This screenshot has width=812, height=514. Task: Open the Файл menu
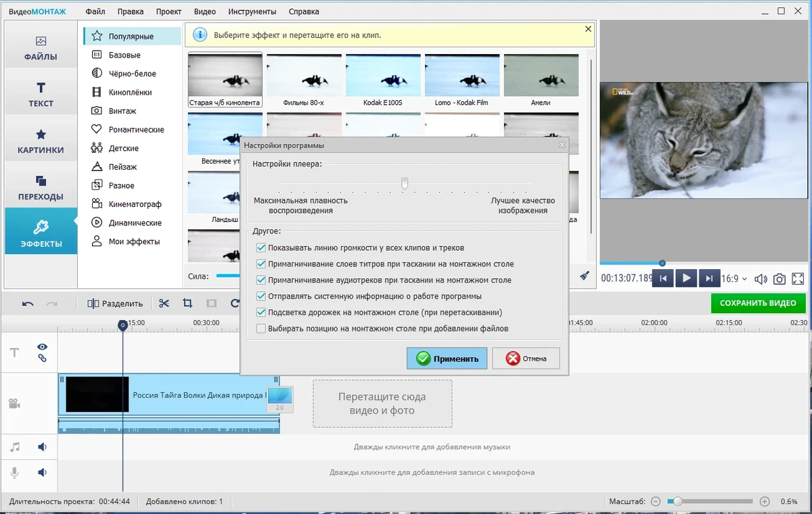(x=95, y=11)
